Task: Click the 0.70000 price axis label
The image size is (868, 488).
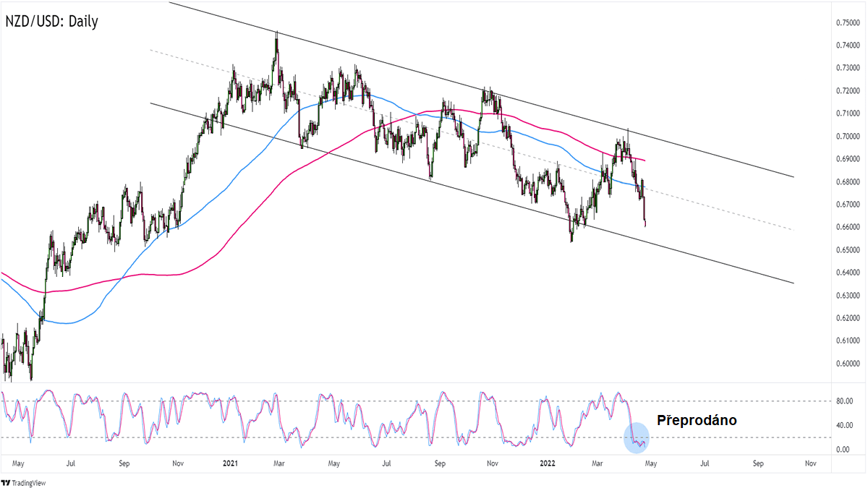Action: coord(848,137)
